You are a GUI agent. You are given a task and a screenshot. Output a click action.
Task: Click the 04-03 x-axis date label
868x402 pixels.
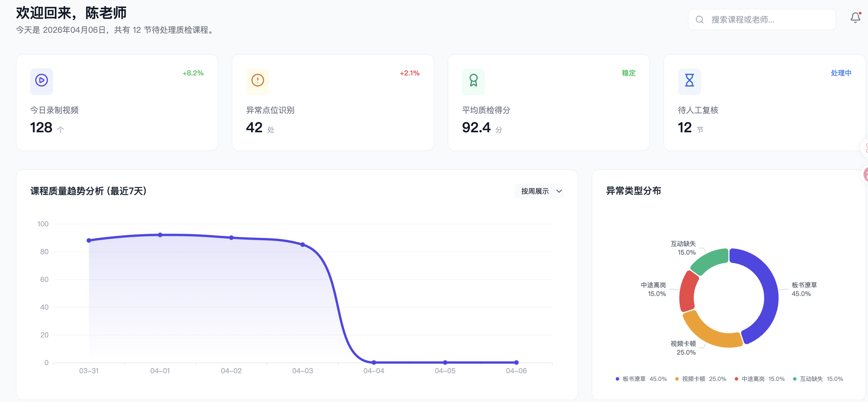tap(302, 371)
